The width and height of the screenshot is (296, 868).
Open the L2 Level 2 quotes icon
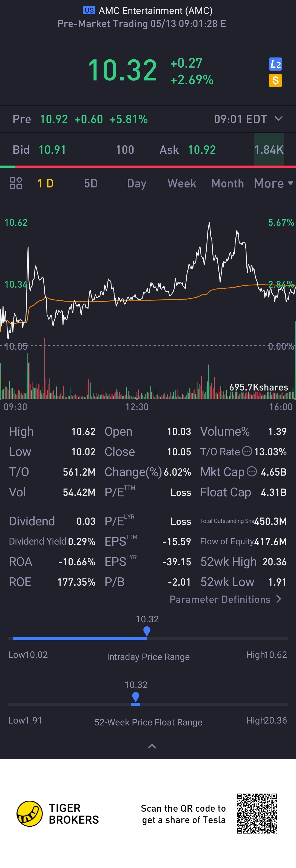tap(275, 64)
